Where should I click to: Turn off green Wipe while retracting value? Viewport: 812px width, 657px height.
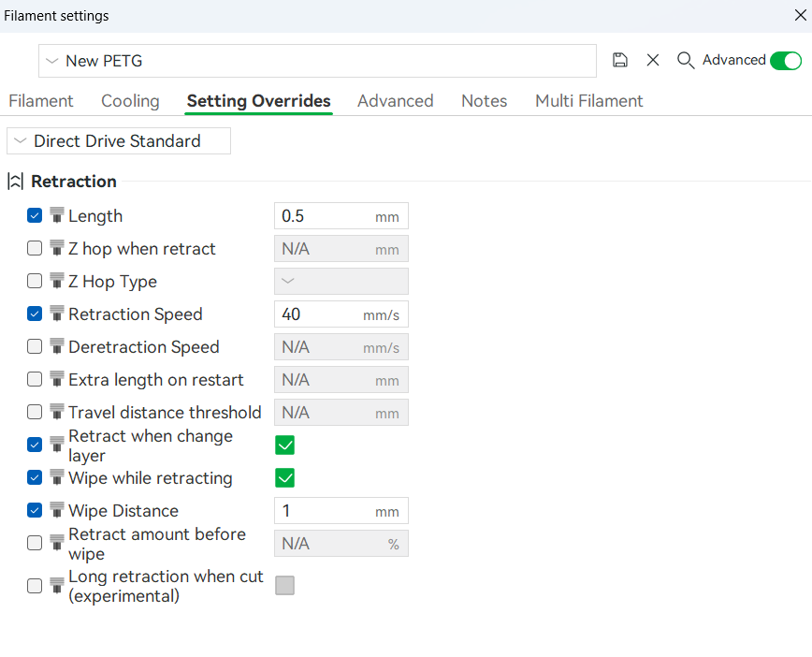pos(284,477)
